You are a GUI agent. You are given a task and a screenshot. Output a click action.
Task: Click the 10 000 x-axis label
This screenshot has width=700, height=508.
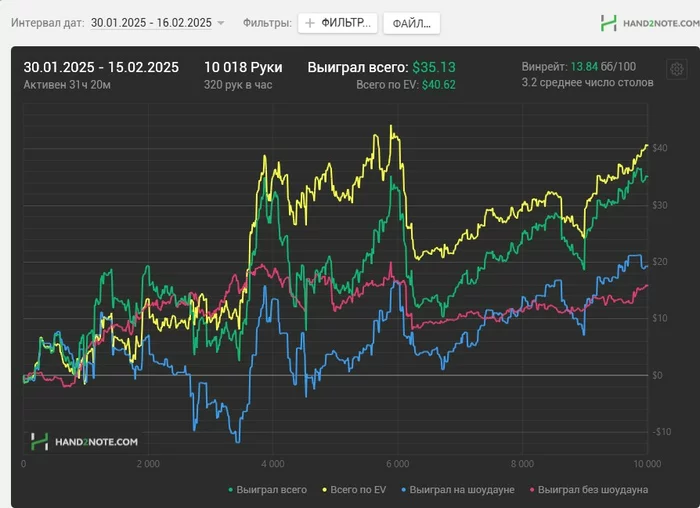coord(647,464)
